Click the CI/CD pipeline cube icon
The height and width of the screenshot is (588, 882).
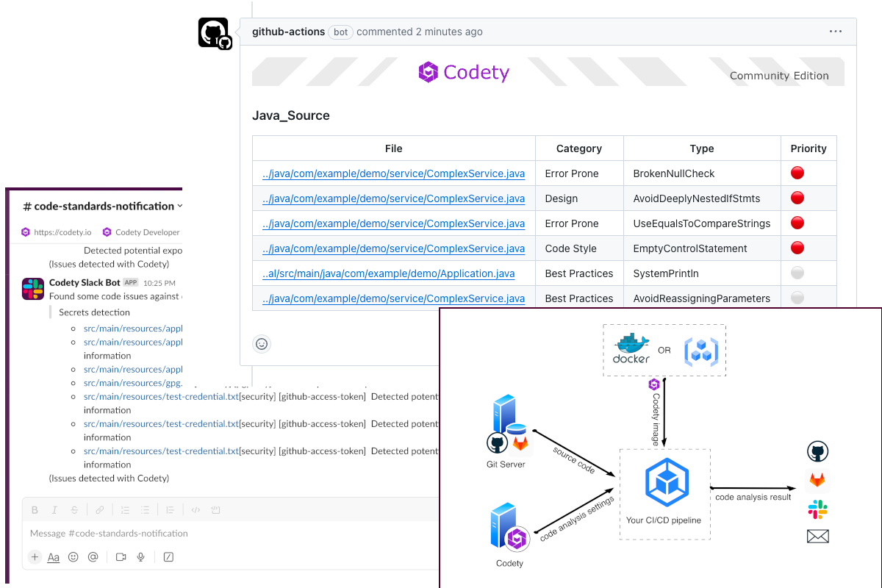[x=666, y=481]
